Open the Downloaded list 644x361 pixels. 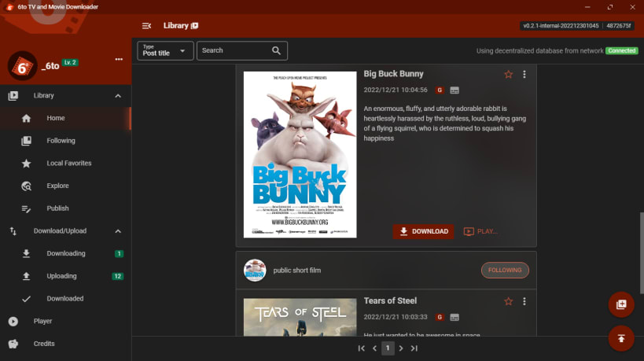pos(66,299)
